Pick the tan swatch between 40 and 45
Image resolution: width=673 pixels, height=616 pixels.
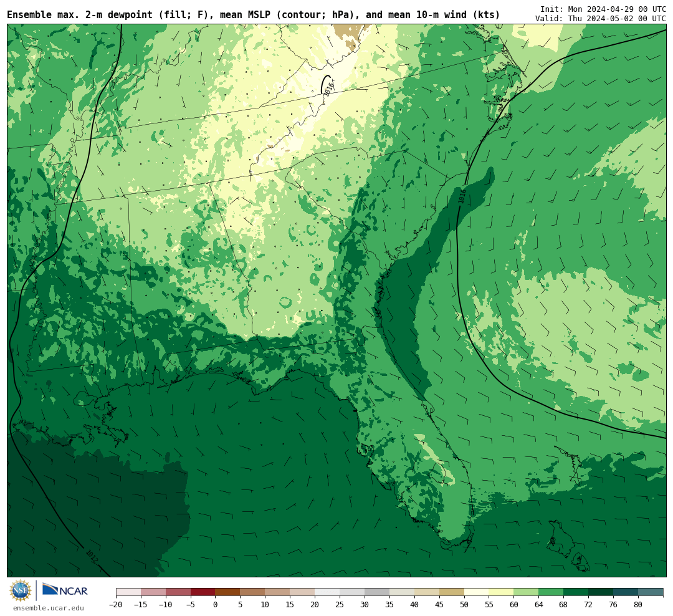point(427,592)
